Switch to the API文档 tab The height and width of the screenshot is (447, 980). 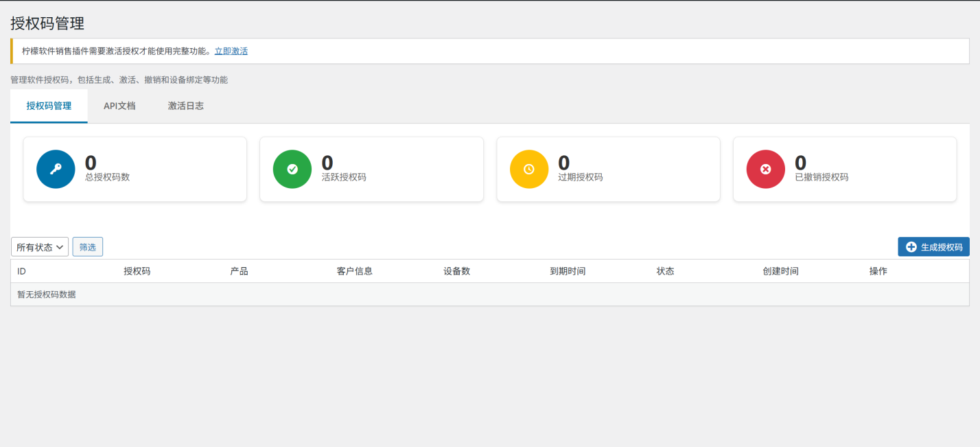[x=119, y=106]
